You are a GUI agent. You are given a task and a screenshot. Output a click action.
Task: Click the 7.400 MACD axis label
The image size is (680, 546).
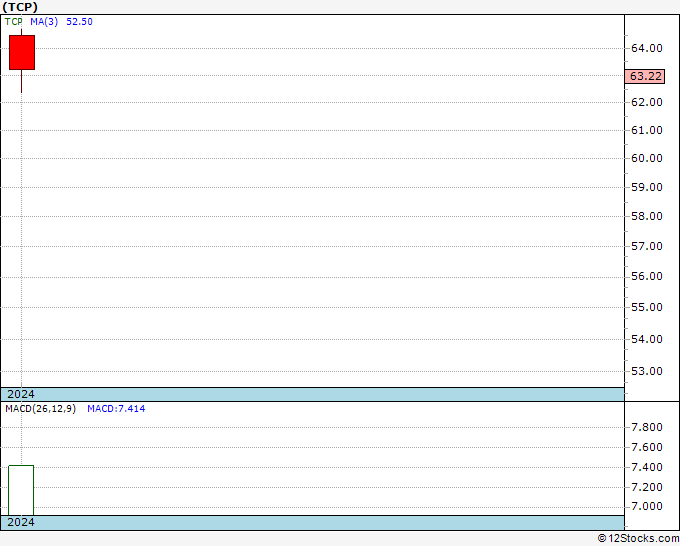pos(647,467)
